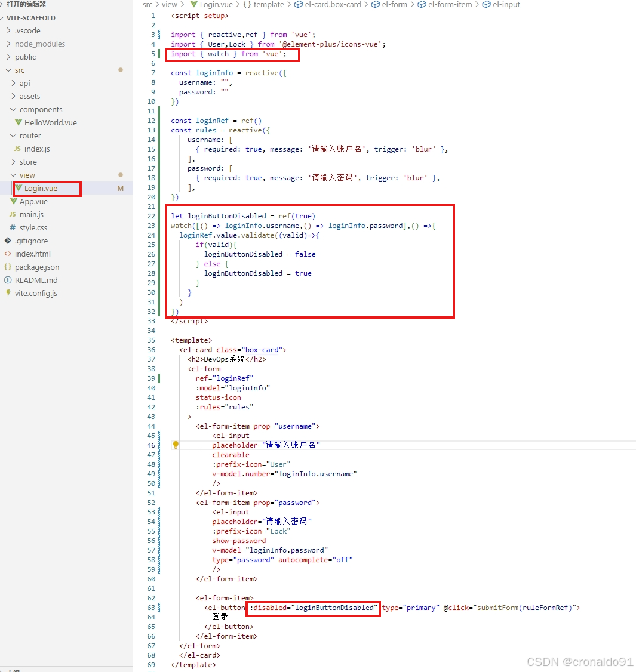
Task: Select the template breadcrumb segment
Action: [269, 4]
